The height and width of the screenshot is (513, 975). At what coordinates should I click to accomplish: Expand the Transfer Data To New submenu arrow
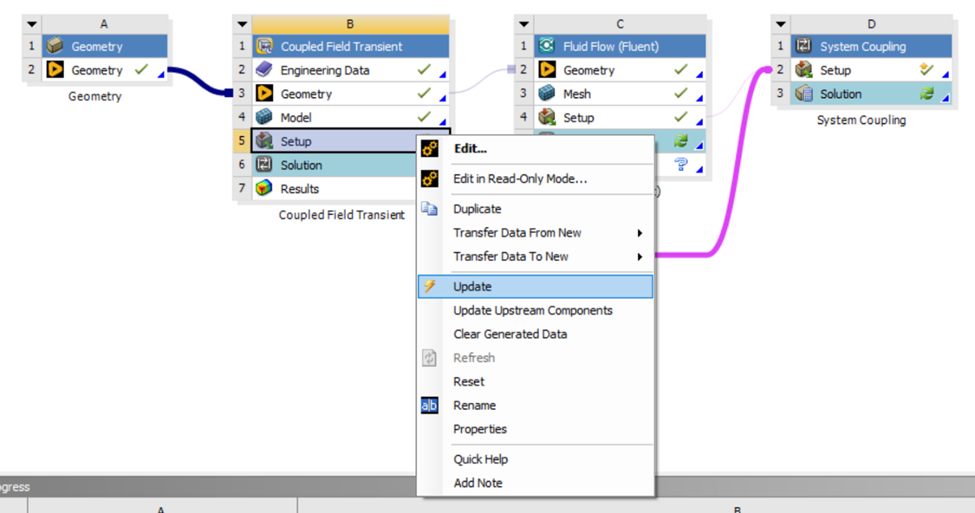(640, 257)
